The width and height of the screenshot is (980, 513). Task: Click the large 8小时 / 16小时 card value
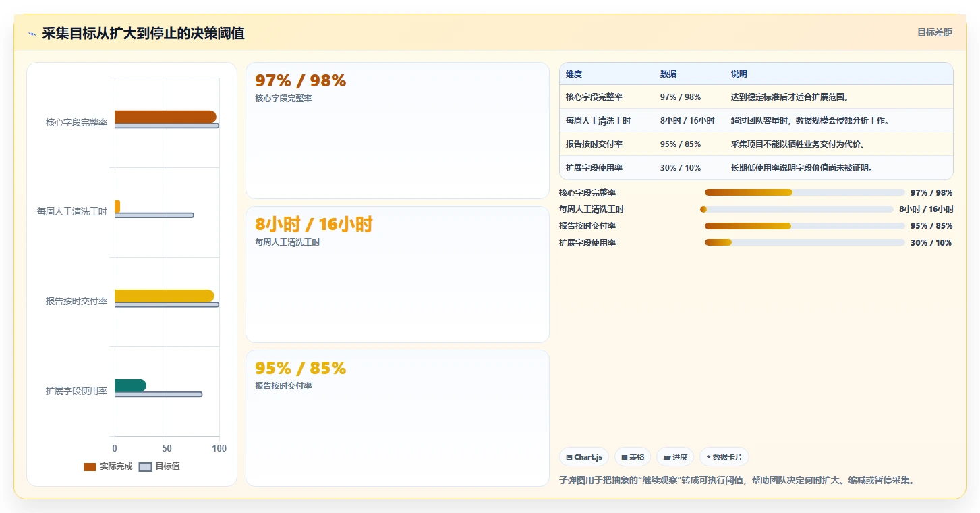(314, 224)
